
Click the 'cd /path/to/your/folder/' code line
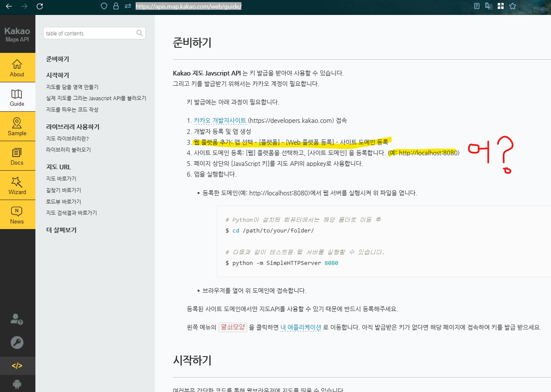point(270,231)
